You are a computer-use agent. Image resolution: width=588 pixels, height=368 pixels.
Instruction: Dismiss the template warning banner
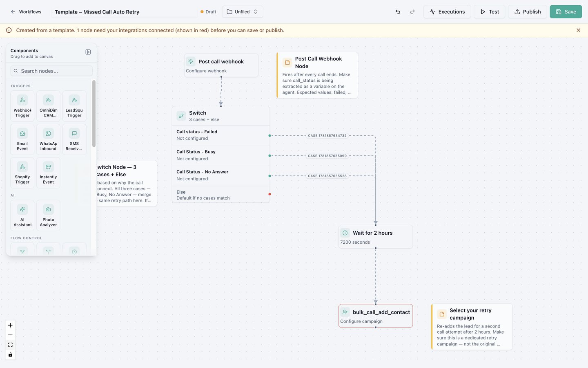tap(578, 30)
